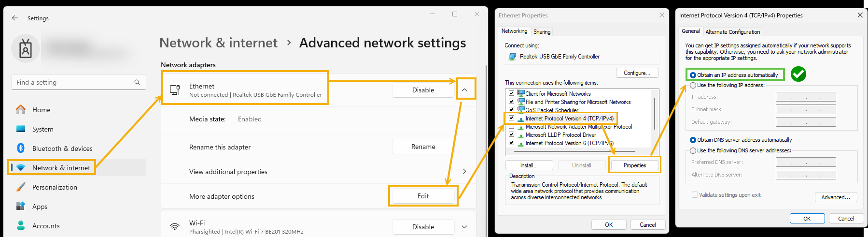Click the Subnet mask input field
The height and width of the screenshot is (237, 868).
coord(806,109)
